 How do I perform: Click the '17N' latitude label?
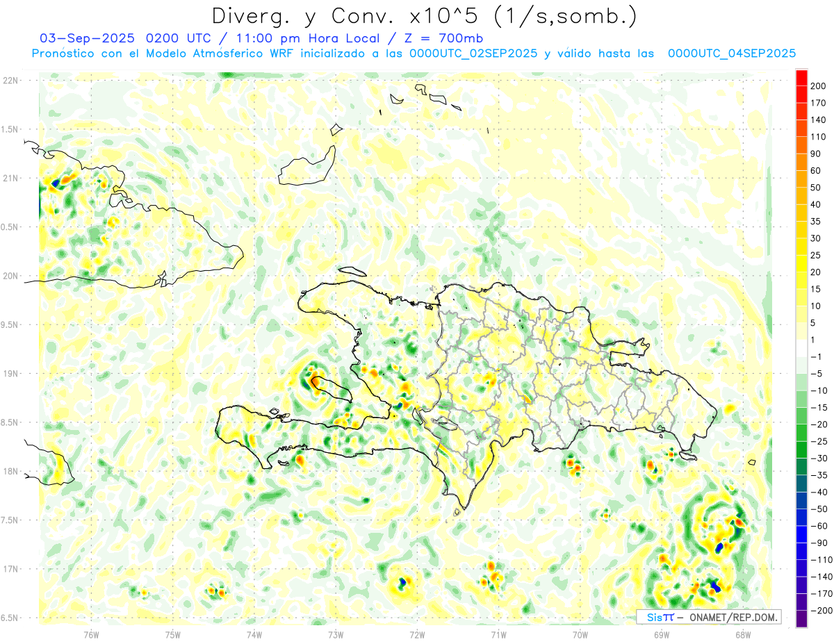pos(10,569)
